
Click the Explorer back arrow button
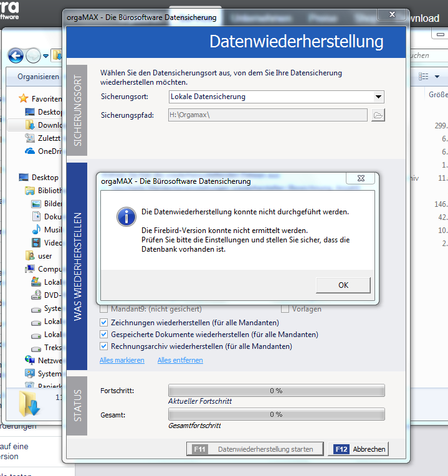pyautogui.click(x=16, y=55)
